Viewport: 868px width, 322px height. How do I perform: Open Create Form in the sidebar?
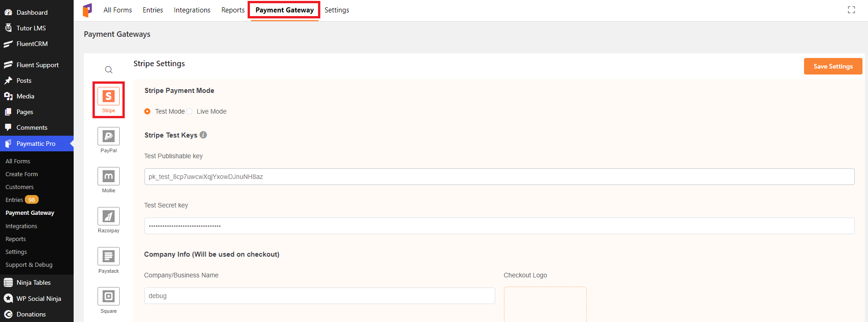pyautogui.click(x=22, y=174)
